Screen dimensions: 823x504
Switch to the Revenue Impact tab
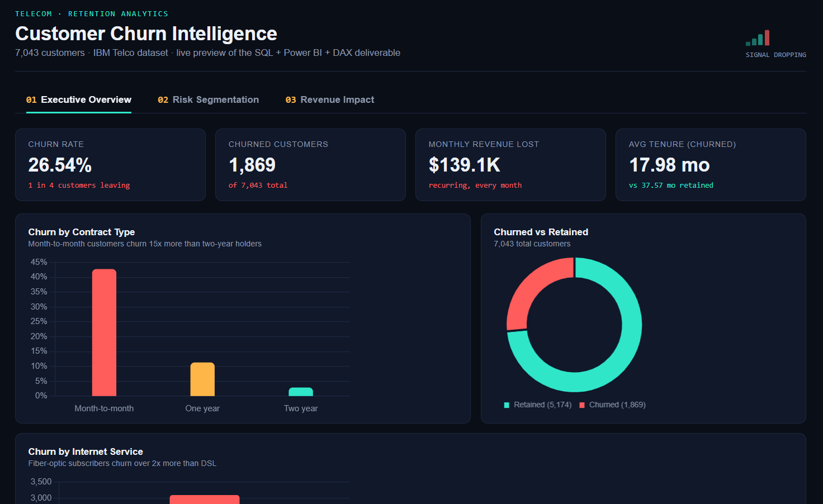330,99
